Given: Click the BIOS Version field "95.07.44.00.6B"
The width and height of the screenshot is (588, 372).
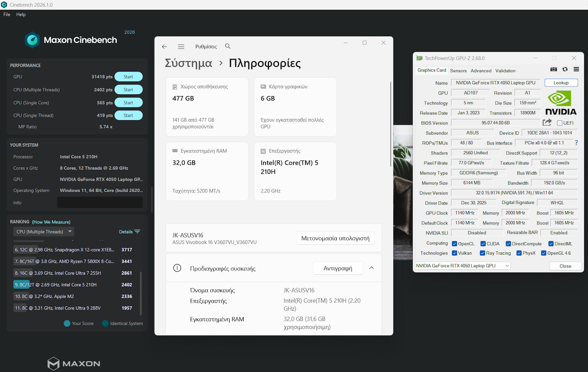Looking at the screenshot, I should click(495, 123).
